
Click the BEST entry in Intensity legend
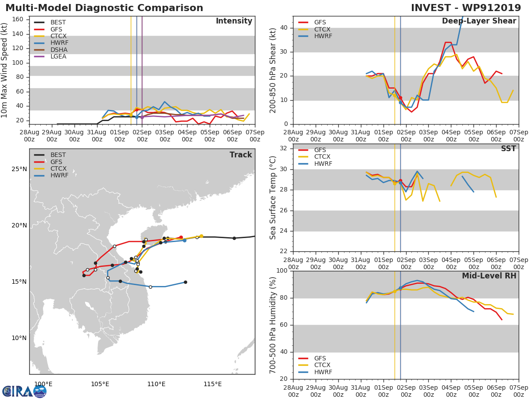pyautogui.click(x=51, y=22)
